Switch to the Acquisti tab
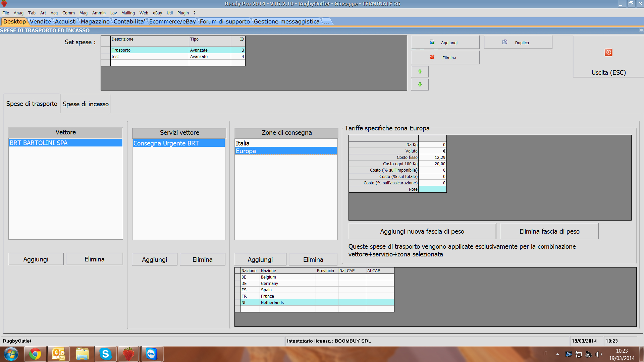 point(66,21)
